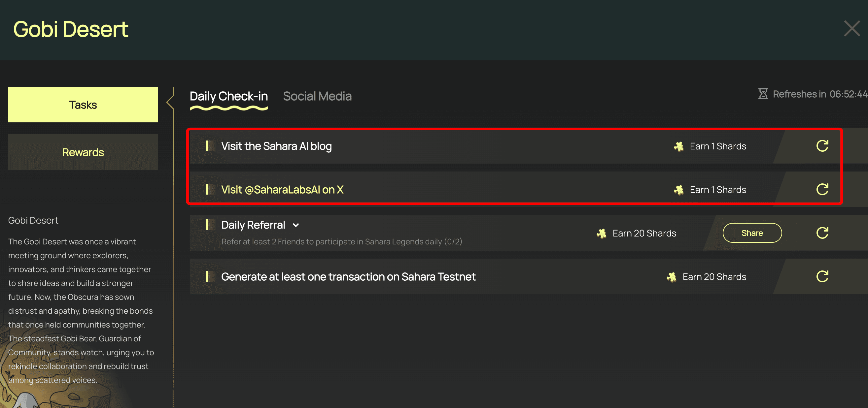Viewport: 868px width, 408px height.
Task: Click 'Earn 1 Shards' in @SaharaLabsAI row
Action: [x=718, y=190]
